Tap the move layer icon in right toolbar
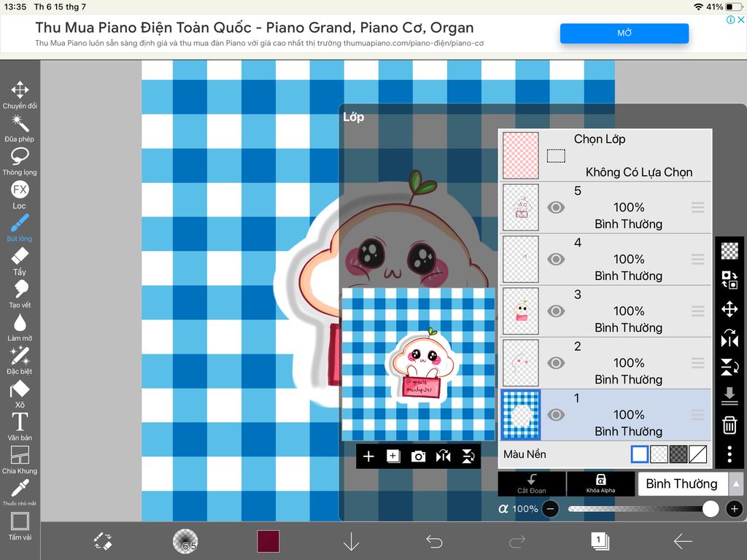 tap(729, 309)
